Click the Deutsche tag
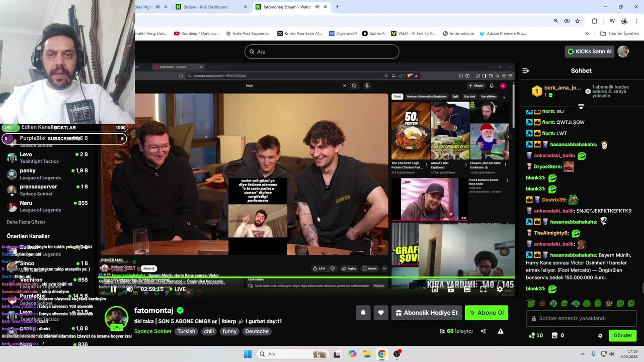The width and height of the screenshot is (644, 362). [x=257, y=331]
